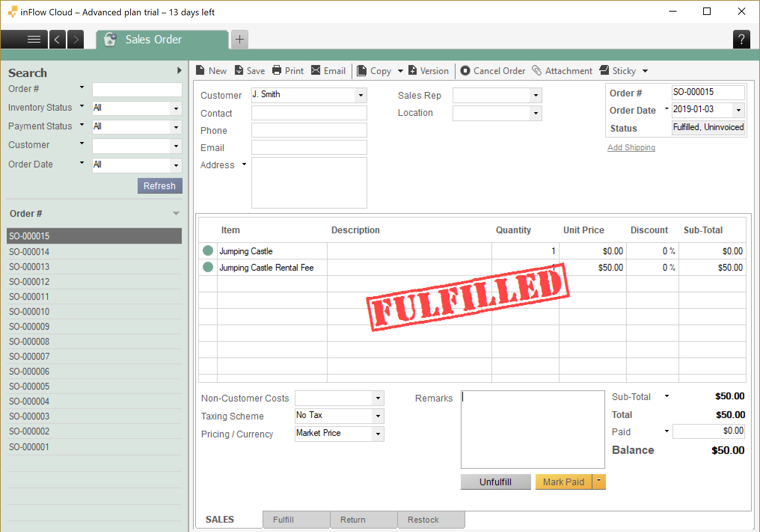Add a Sticky note
The height and width of the screenshot is (532, 760).
[x=618, y=71]
